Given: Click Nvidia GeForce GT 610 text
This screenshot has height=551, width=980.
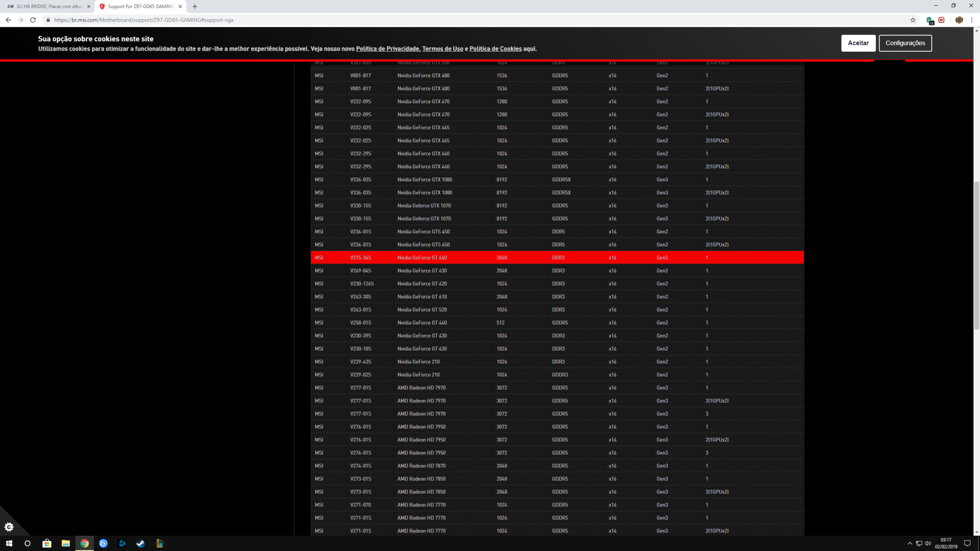Looking at the screenshot, I should pyautogui.click(x=422, y=297).
